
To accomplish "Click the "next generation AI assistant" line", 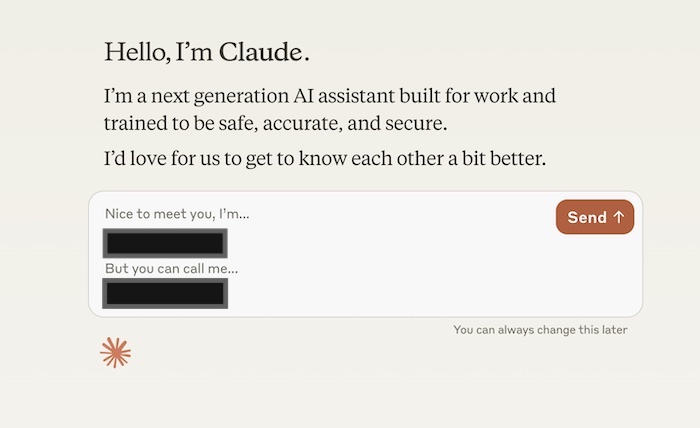I will pyautogui.click(x=329, y=98).
